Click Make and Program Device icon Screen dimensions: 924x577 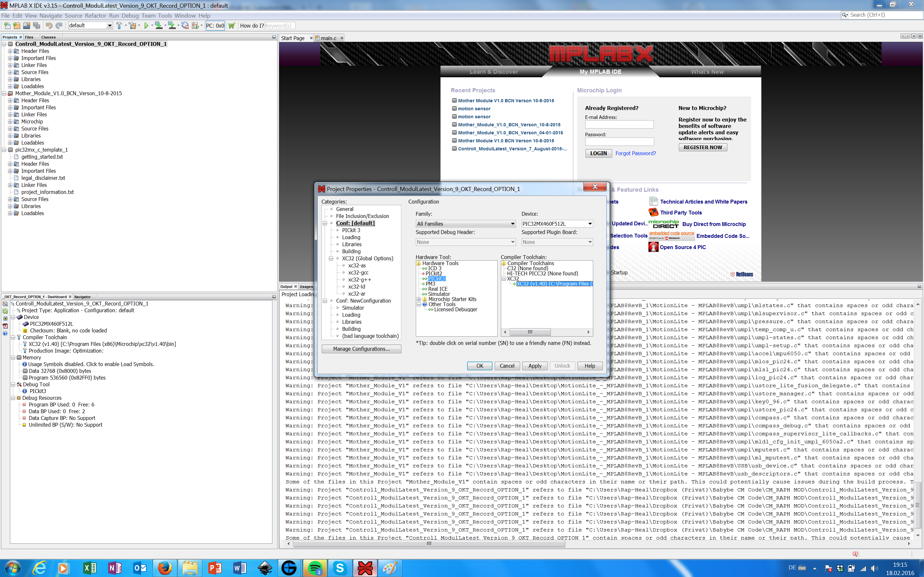pyautogui.click(x=158, y=26)
